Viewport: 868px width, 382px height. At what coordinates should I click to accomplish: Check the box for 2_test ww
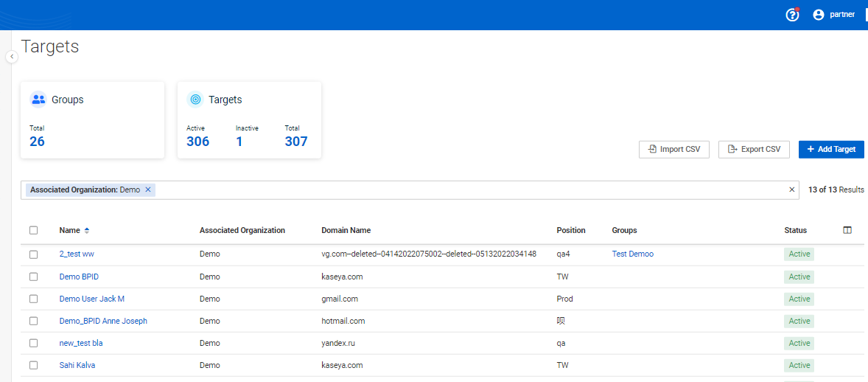(34, 254)
